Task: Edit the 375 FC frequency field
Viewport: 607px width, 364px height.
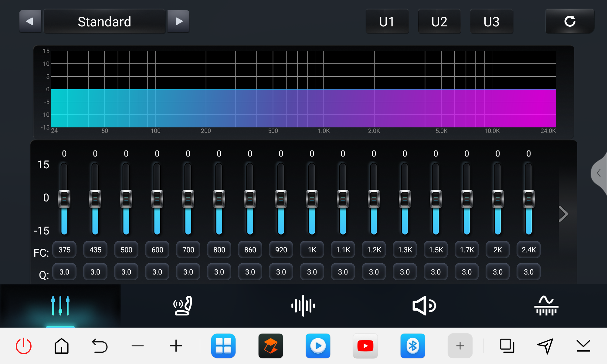Action: [64, 250]
